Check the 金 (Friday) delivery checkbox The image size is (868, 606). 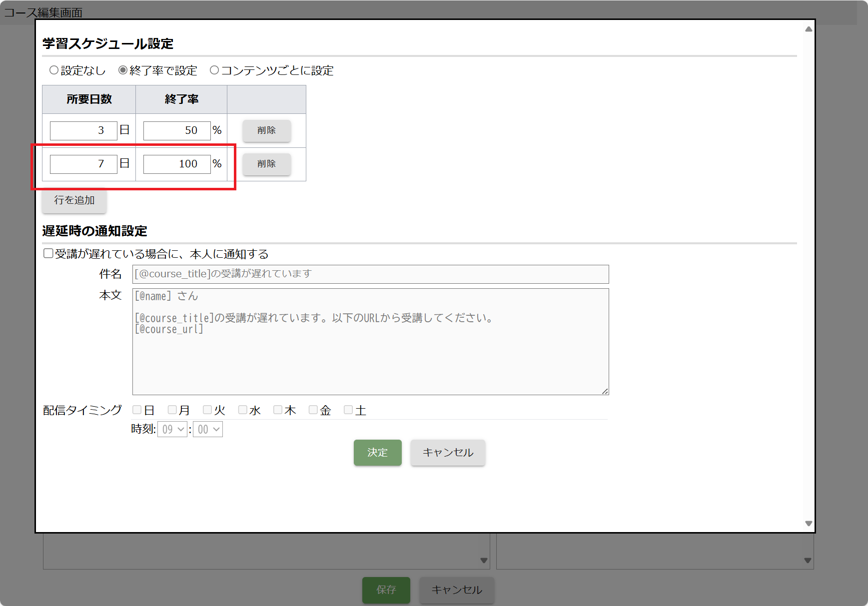(313, 410)
